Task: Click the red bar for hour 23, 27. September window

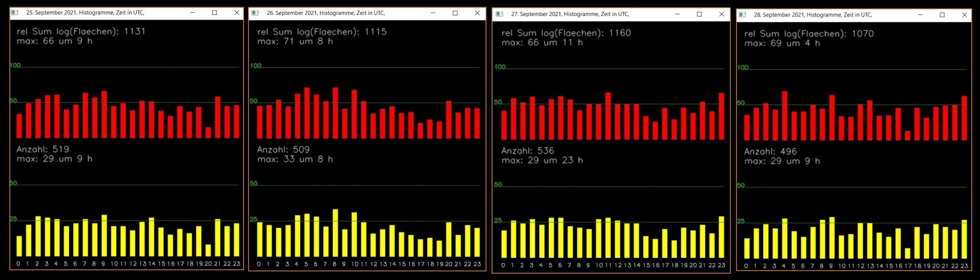Action: click(722, 117)
